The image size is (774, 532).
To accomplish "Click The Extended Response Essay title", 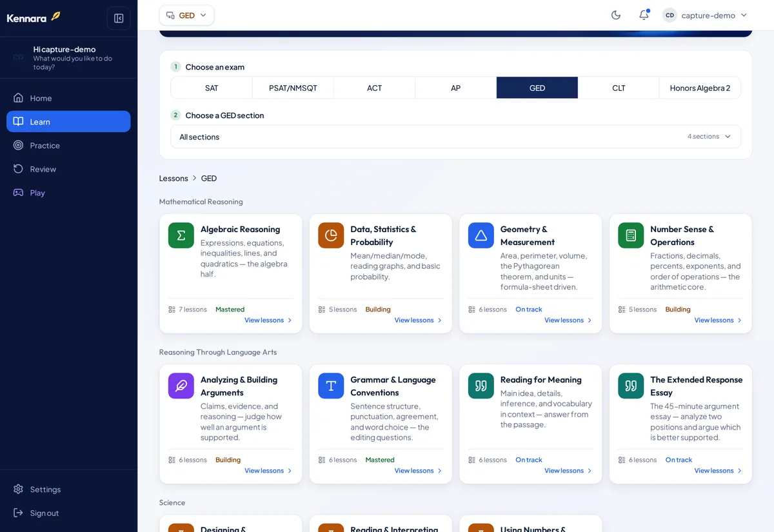I will coord(697,386).
